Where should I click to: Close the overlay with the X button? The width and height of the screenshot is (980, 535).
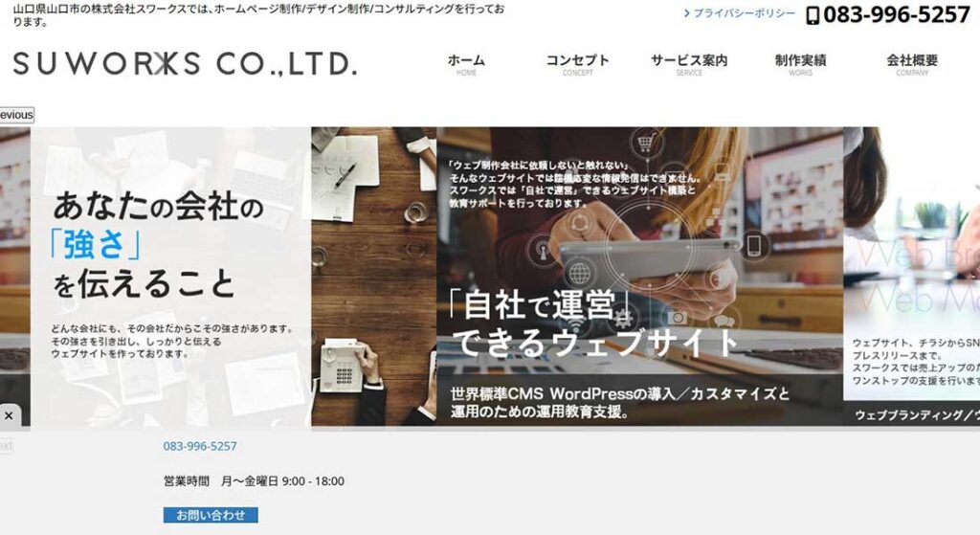coord(9,415)
